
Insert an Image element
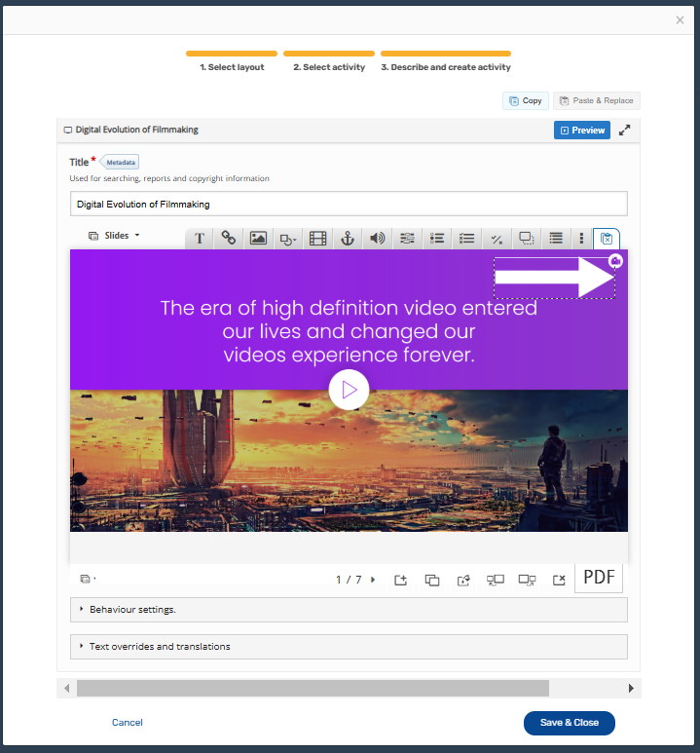pos(258,239)
